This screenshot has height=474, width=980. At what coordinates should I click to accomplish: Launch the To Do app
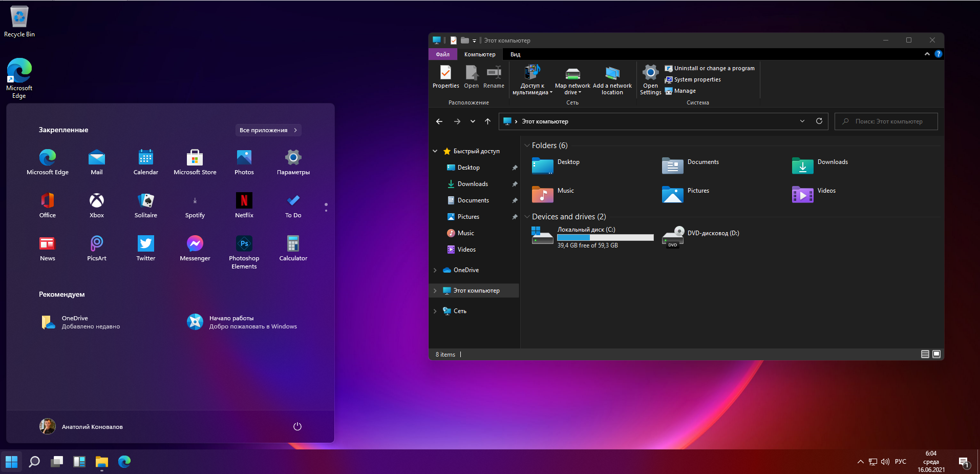click(x=293, y=205)
